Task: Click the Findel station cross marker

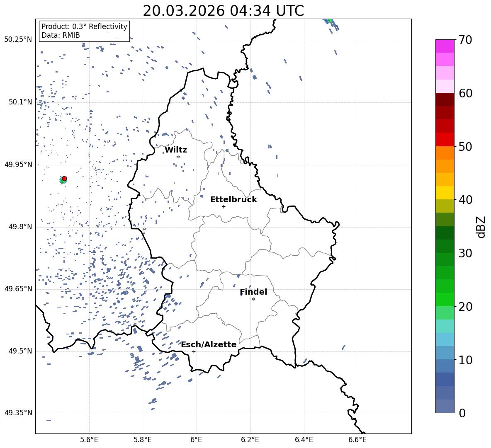Action: [x=253, y=299]
